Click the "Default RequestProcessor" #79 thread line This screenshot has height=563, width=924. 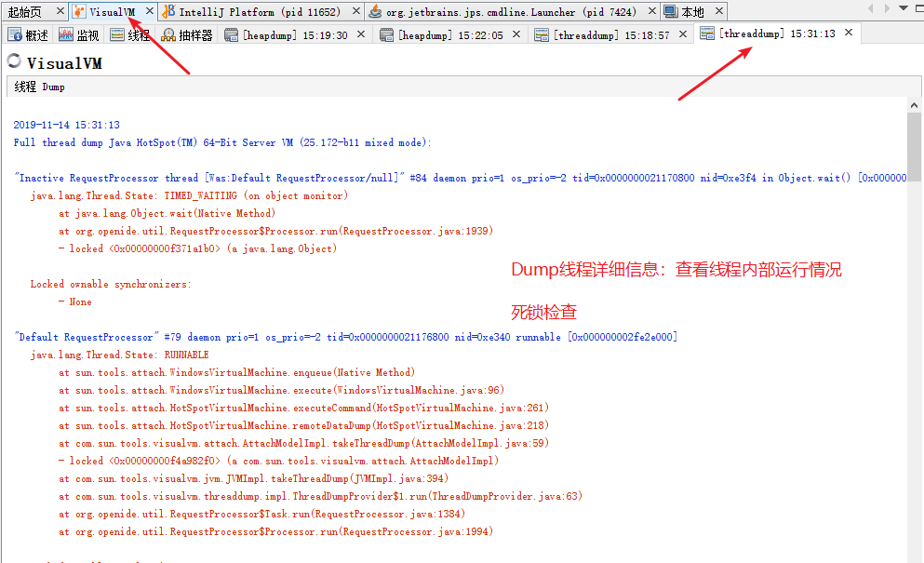[346, 337]
